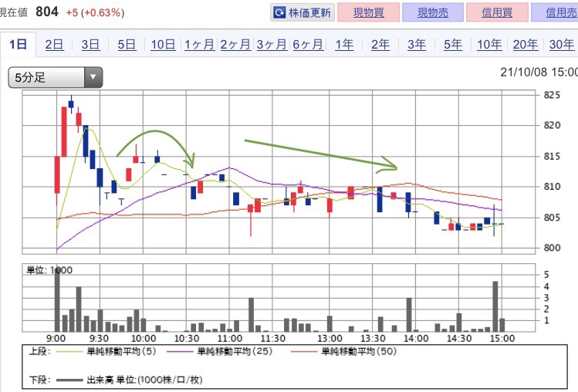This screenshot has width=578, height=392.
Task: Click the tall red candlestick after 9:00
Action: pyautogui.click(x=64, y=132)
